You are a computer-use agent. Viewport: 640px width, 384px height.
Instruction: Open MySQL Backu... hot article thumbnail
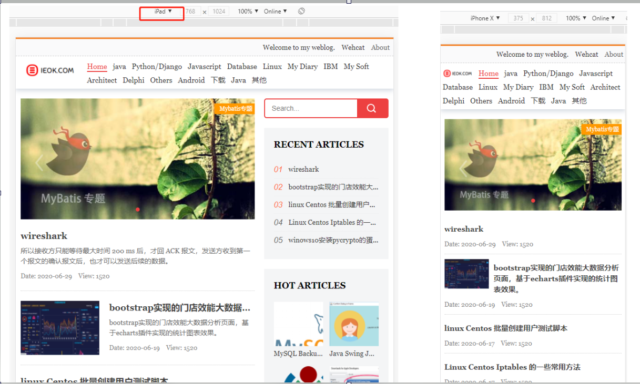298,324
